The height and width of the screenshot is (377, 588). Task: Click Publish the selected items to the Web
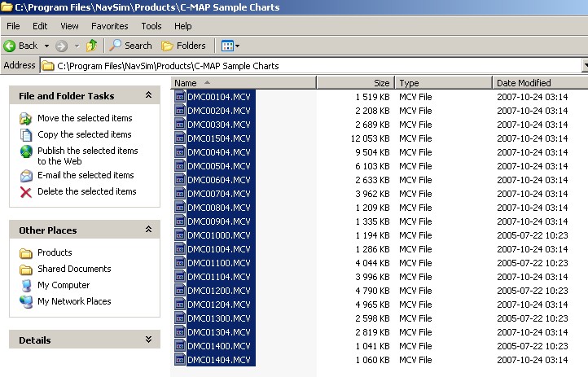[88, 156]
